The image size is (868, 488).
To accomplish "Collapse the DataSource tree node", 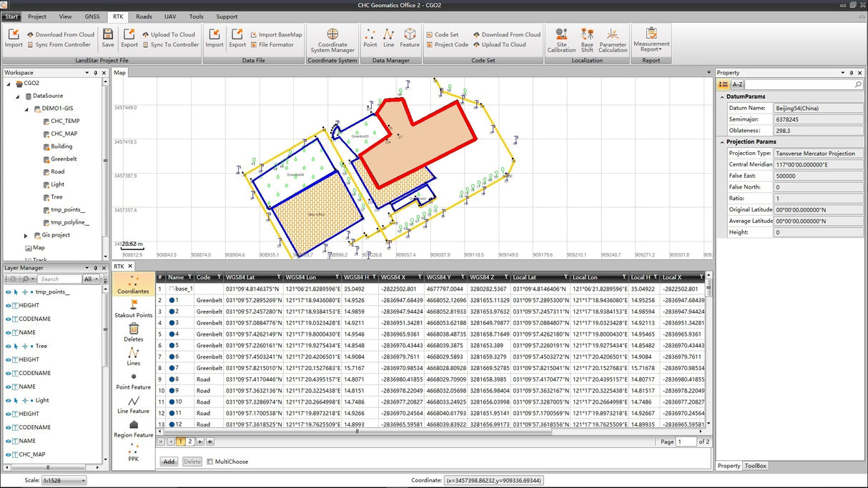I will (16, 96).
